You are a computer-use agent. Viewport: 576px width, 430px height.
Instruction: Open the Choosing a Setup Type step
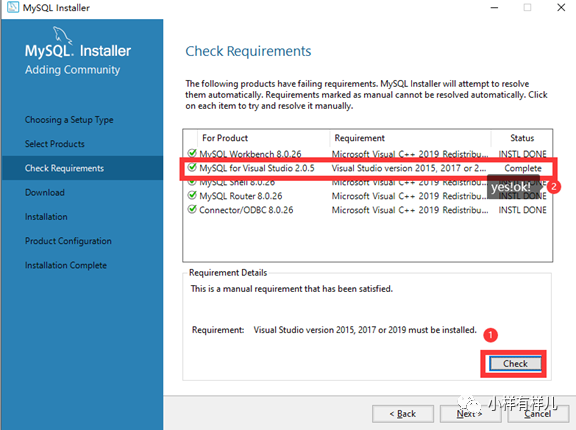click(x=69, y=120)
